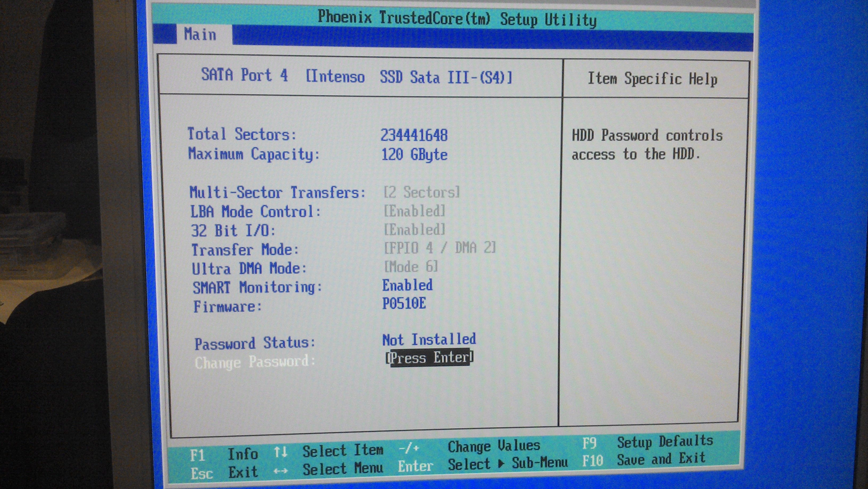868x489 pixels.
Task: Click the Maximum Capacity value 120 GByte
Action: coord(415,155)
